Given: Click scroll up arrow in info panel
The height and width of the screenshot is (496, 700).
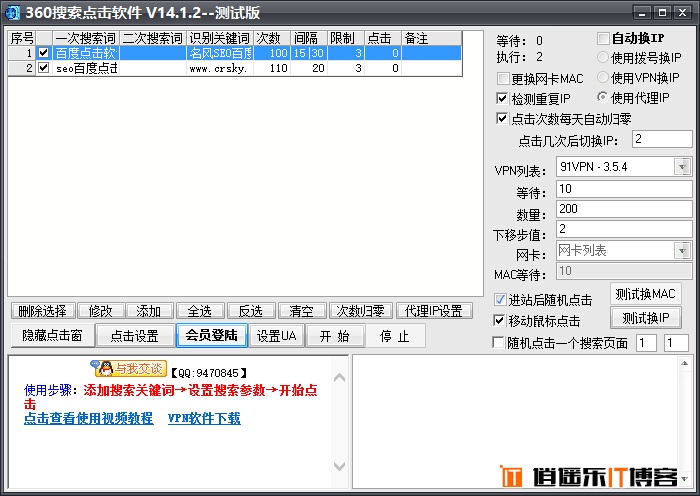Looking at the screenshot, I should click(340, 378).
